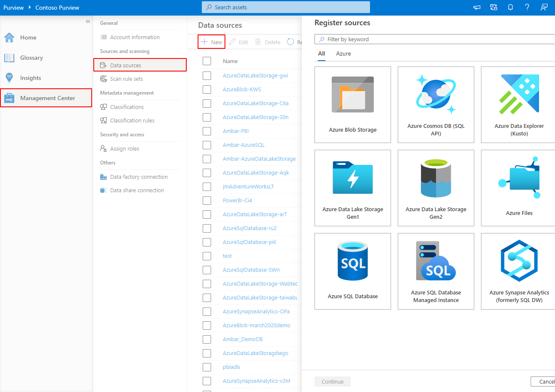Click the All tab in the register panel
Screen dimensions: 555x392
(x=321, y=53)
